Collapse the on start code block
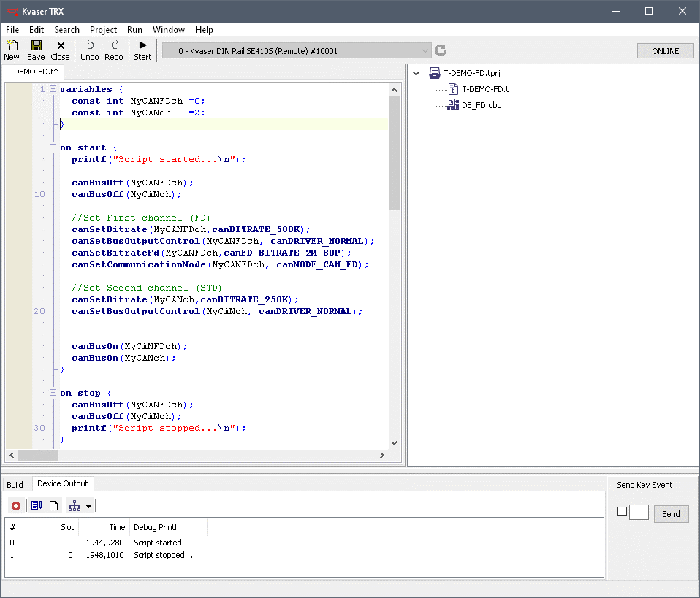The image size is (700, 598). coord(53,147)
